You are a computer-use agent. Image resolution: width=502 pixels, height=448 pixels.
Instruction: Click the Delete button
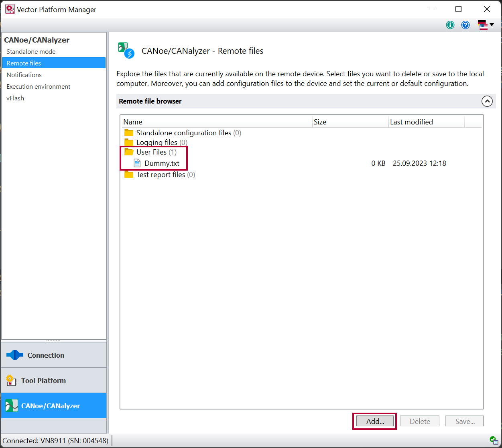tap(420, 421)
